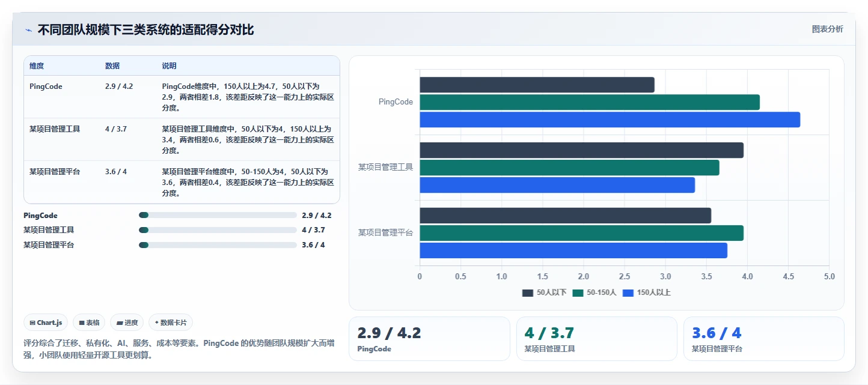Click the 4 / 3.7 value beside progress bar
The image size is (868, 385).
tap(313, 230)
